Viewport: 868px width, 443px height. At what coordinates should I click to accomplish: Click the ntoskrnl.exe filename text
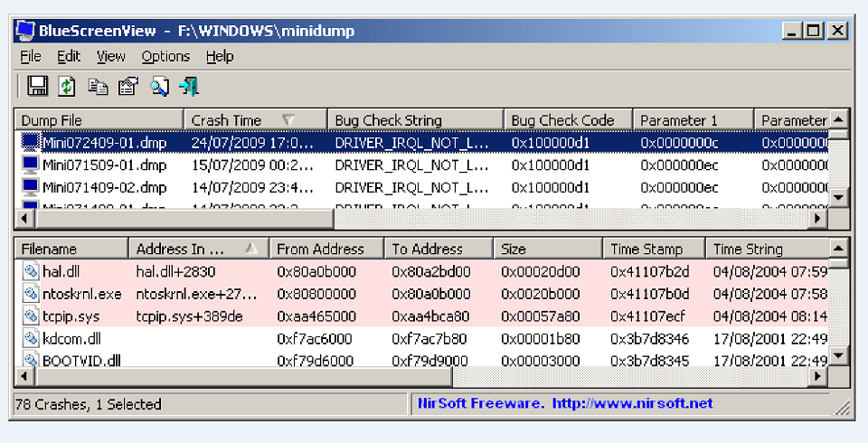82,294
